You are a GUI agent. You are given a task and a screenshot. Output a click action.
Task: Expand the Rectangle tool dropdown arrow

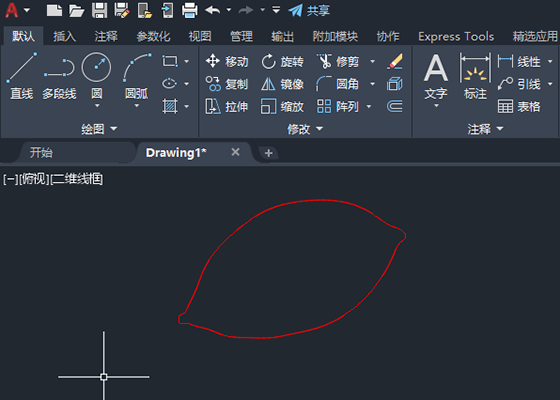[x=186, y=61]
